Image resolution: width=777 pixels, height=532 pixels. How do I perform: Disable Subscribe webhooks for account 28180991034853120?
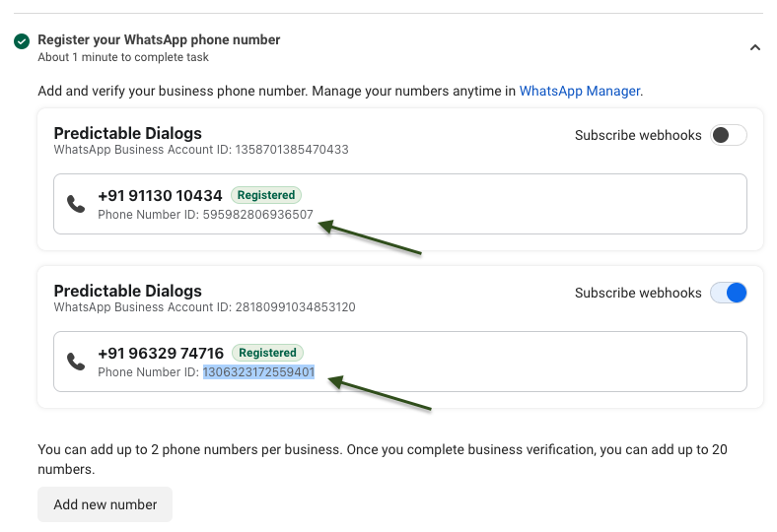(729, 293)
